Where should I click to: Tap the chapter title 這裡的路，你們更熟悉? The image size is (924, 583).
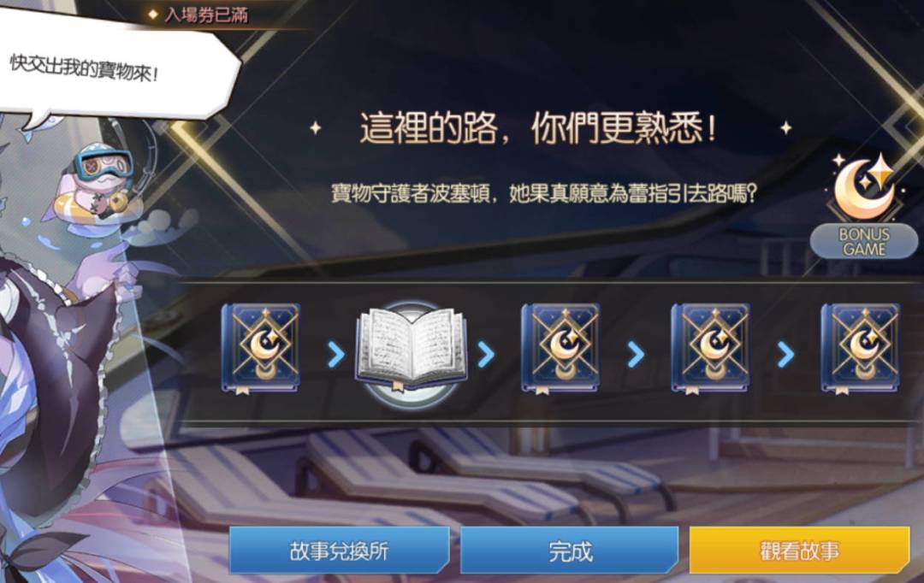pyautogui.click(x=538, y=128)
